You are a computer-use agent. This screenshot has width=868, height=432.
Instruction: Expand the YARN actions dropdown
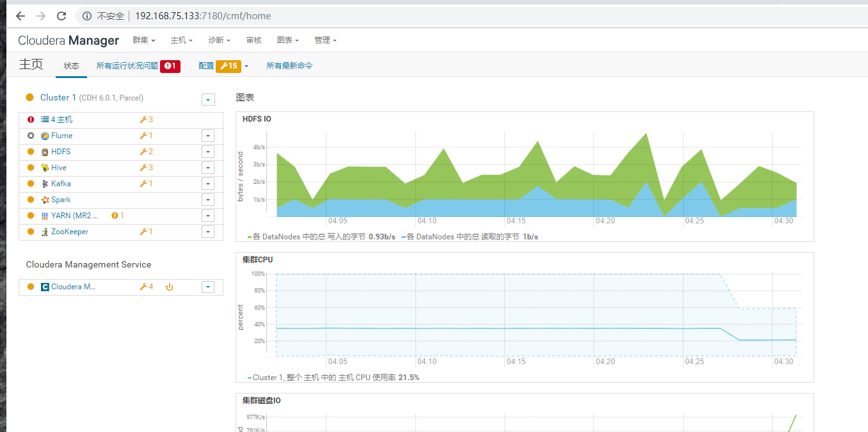tap(207, 216)
